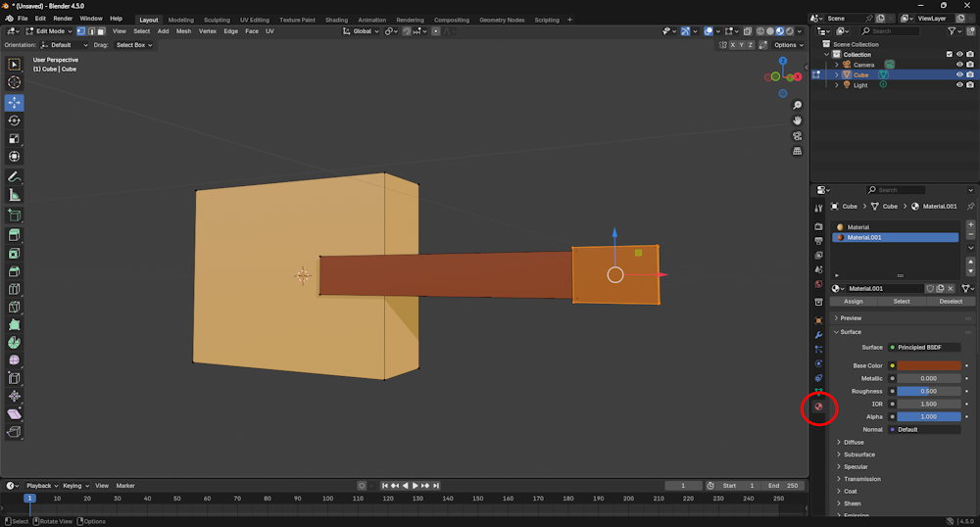
Task: Open the Render menu
Action: tap(63, 19)
